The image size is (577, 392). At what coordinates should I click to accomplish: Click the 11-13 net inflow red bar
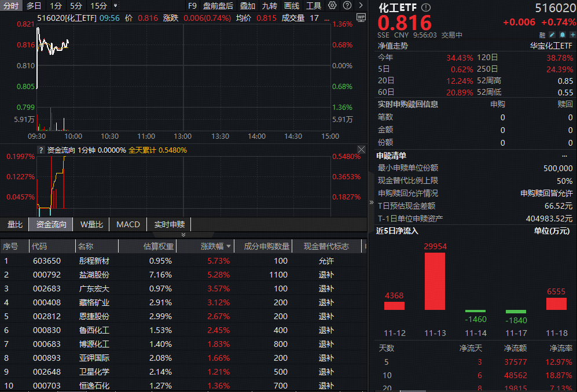point(435,281)
